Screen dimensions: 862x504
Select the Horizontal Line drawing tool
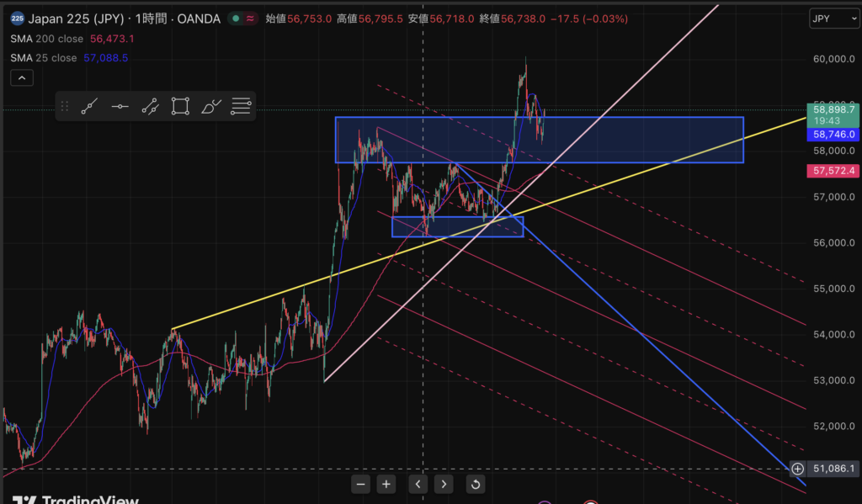click(x=120, y=106)
